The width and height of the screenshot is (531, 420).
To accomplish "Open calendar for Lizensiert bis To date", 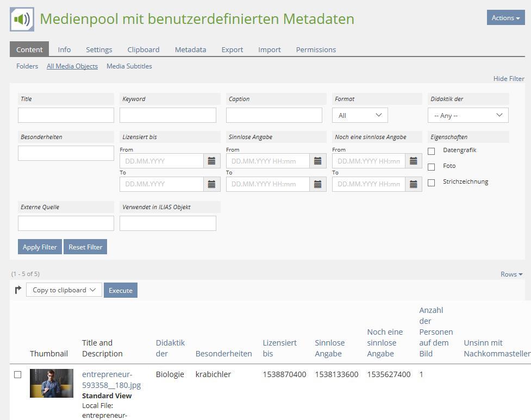I will [x=211, y=184].
